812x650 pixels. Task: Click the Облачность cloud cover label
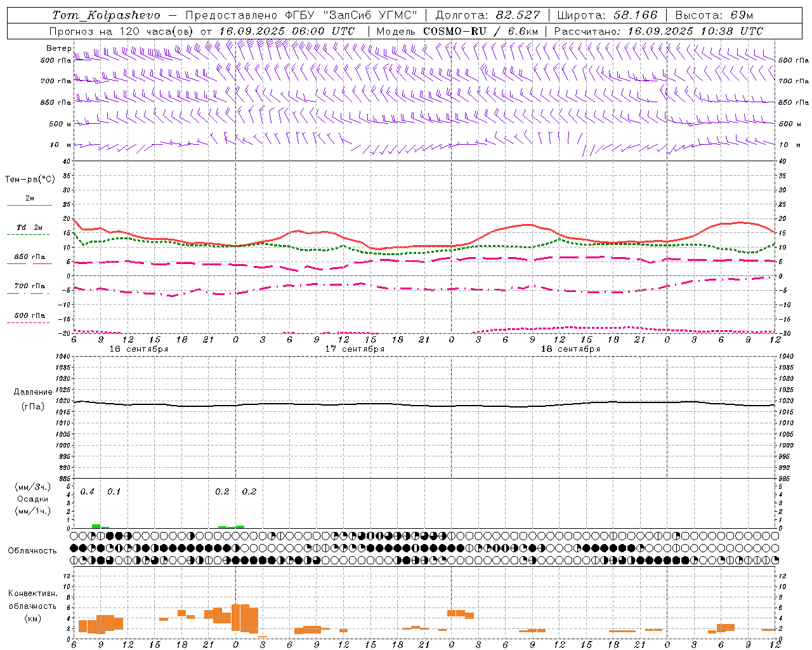coord(32,551)
